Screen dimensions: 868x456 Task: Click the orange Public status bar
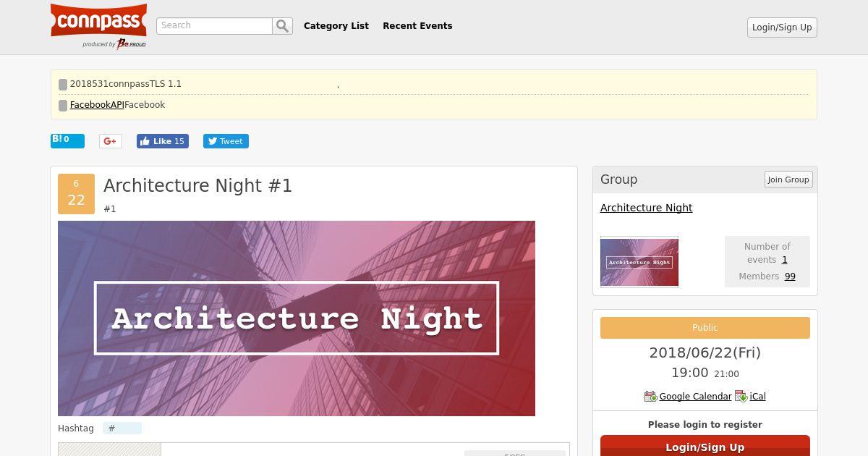(705, 328)
